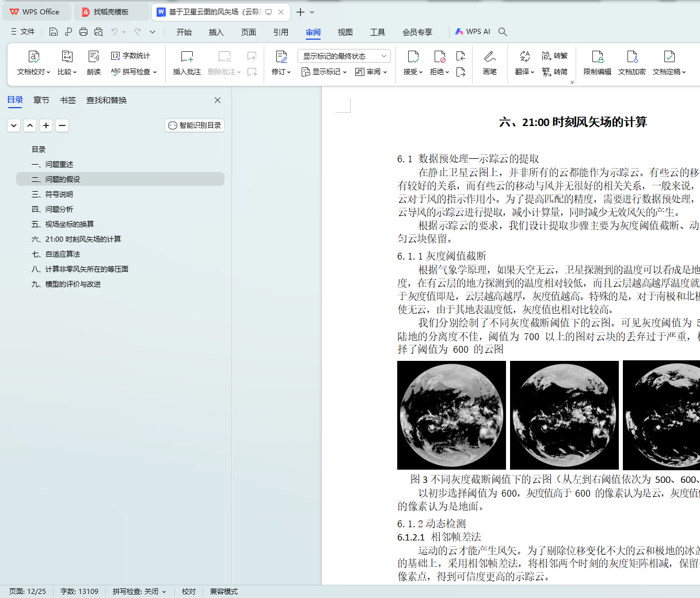
Task: Click 拒绝 reject change icon
Action: (439, 56)
